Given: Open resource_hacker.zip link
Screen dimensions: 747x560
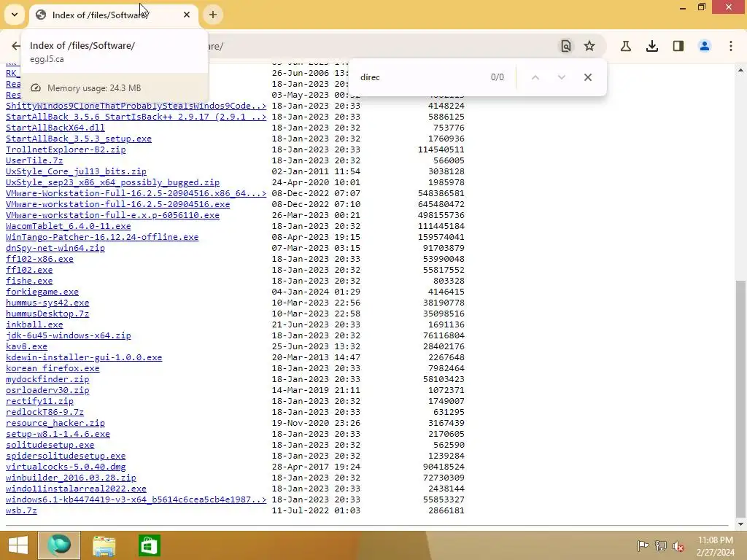Looking at the screenshot, I should click(55, 424).
